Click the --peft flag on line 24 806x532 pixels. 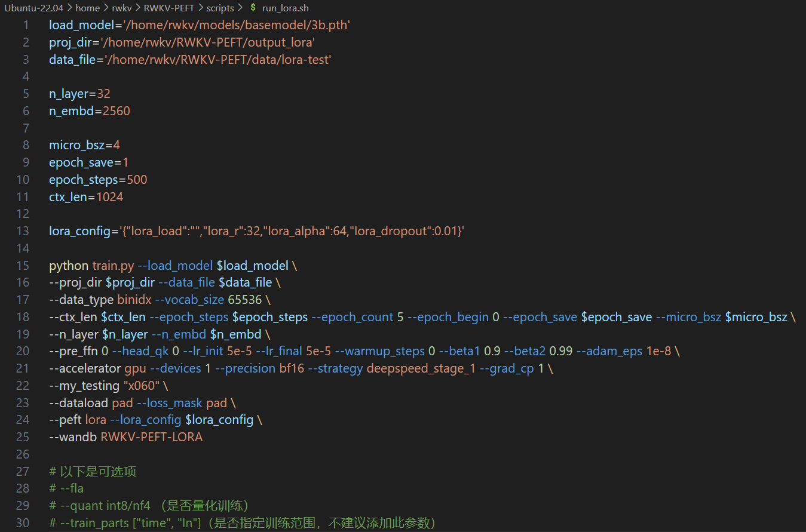click(65, 420)
